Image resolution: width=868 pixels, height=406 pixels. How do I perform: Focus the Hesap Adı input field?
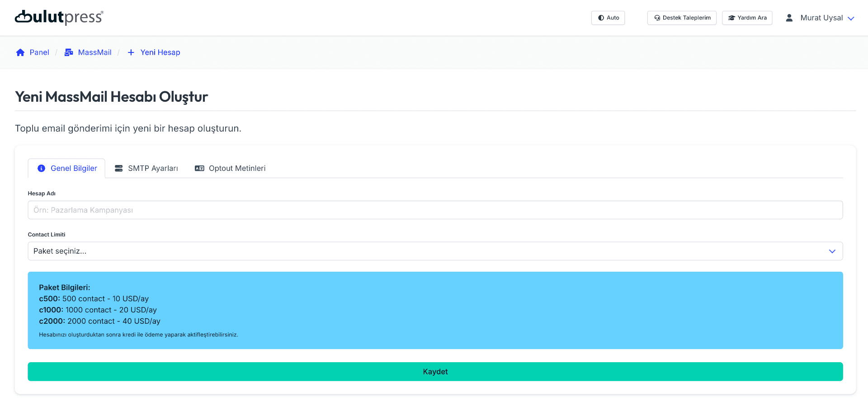[435, 210]
